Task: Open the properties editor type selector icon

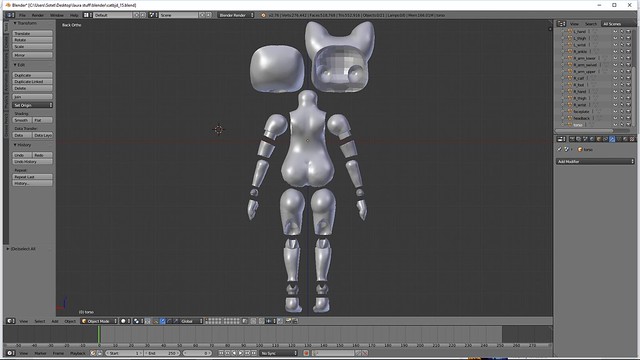Action: pyautogui.click(x=562, y=139)
